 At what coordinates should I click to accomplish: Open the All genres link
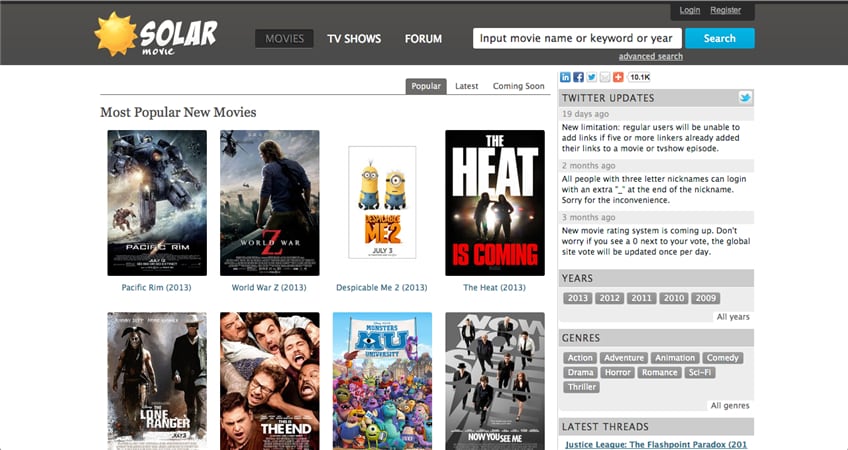pyautogui.click(x=730, y=406)
